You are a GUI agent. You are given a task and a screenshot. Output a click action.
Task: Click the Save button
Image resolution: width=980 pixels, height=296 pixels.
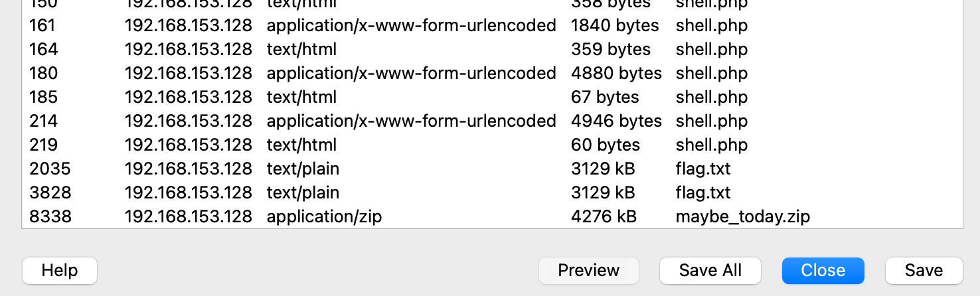(924, 271)
